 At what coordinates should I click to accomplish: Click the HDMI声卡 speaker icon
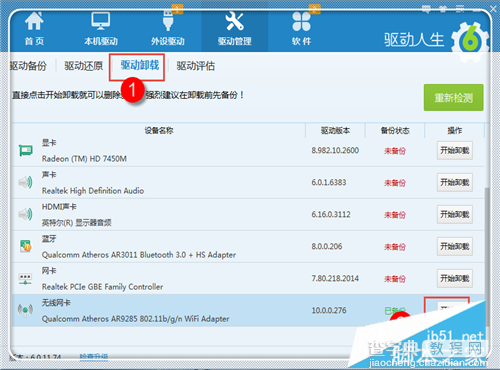coord(25,214)
